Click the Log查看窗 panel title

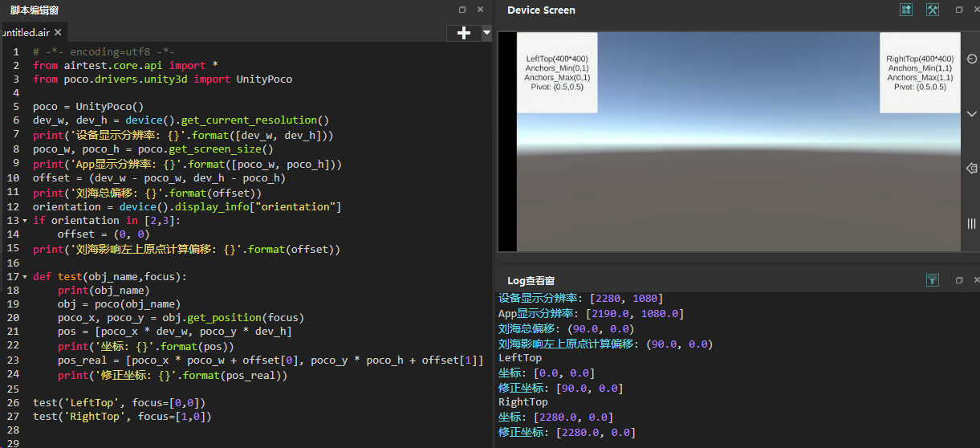(x=531, y=280)
